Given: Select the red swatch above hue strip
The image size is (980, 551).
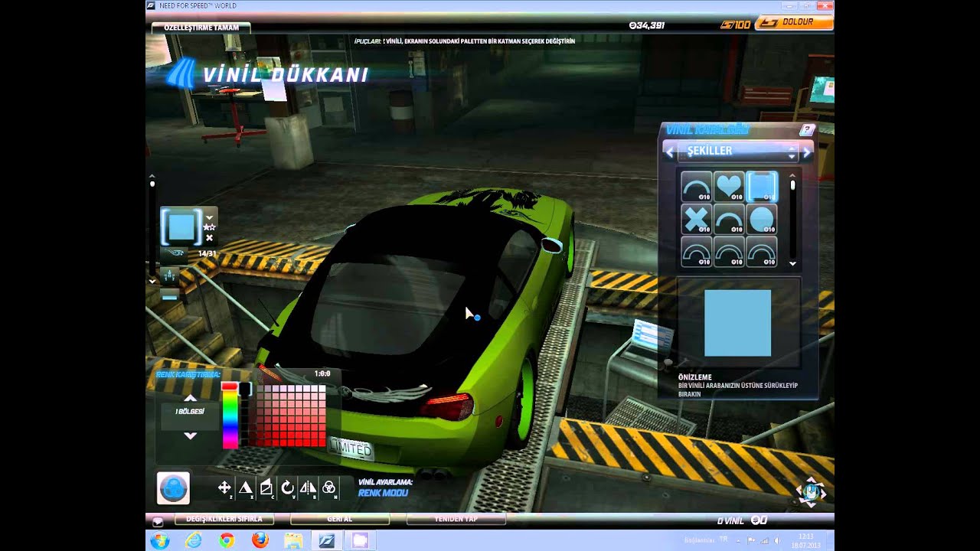Looking at the screenshot, I should [230, 386].
